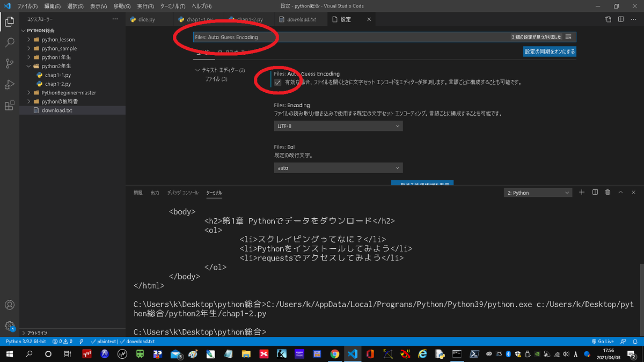
Task: Open ファイル(F) menu
Action: tap(27, 6)
